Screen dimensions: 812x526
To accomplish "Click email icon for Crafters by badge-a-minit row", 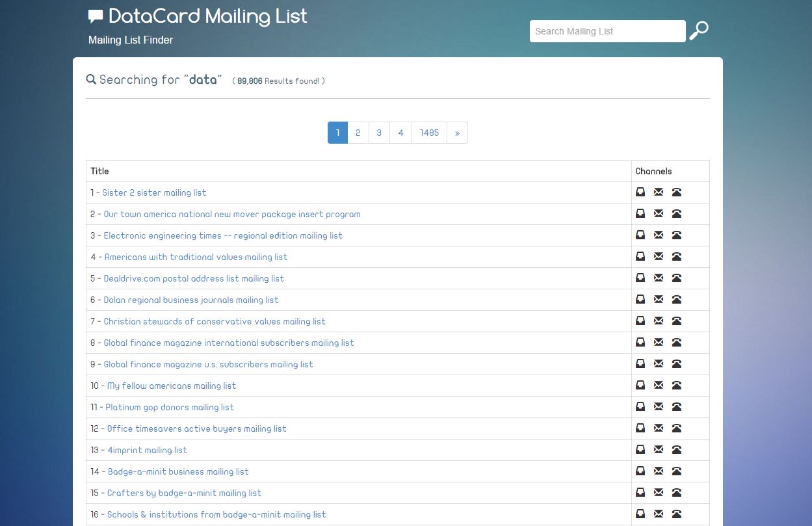I will pyautogui.click(x=659, y=492).
